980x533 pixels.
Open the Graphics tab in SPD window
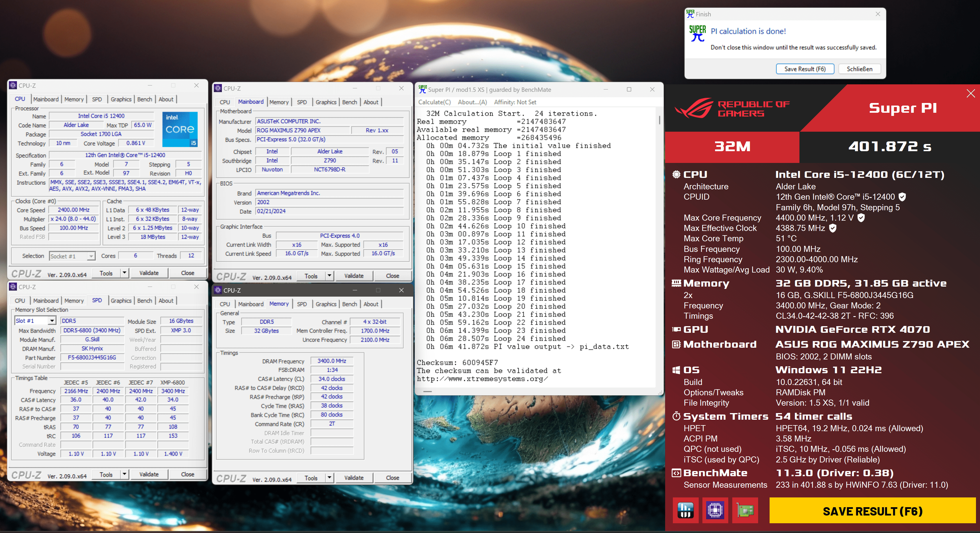click(121, 301)
